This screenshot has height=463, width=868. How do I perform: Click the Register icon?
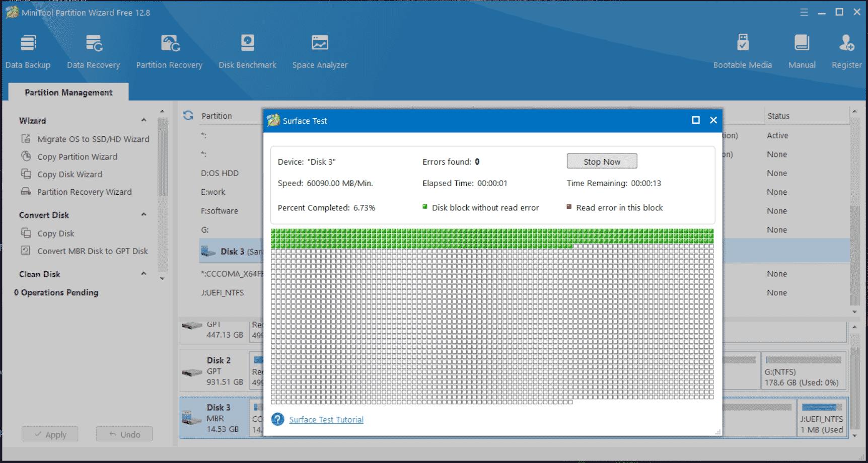tap(846, 43)
